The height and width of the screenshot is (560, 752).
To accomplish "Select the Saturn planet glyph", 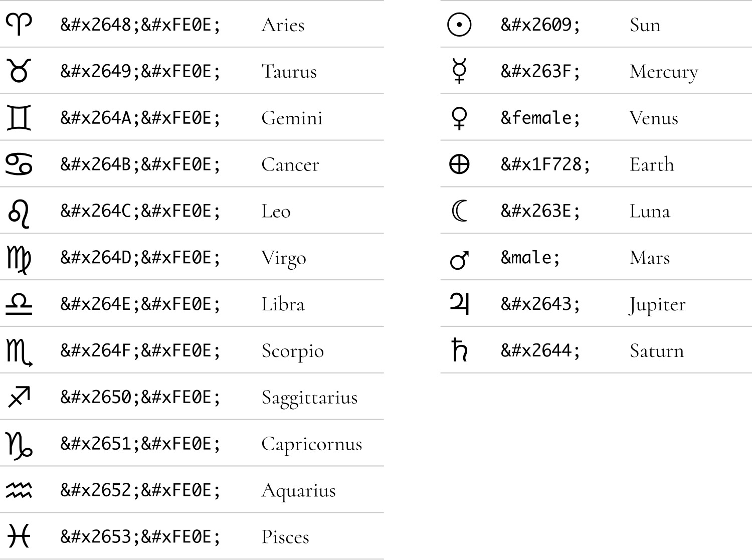I will [459, 349].
